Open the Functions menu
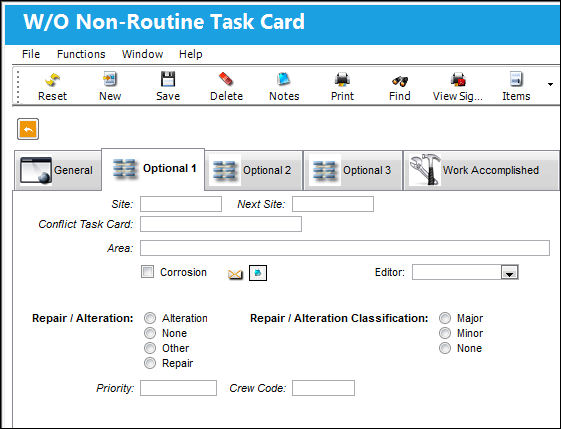 pos(81,54)
